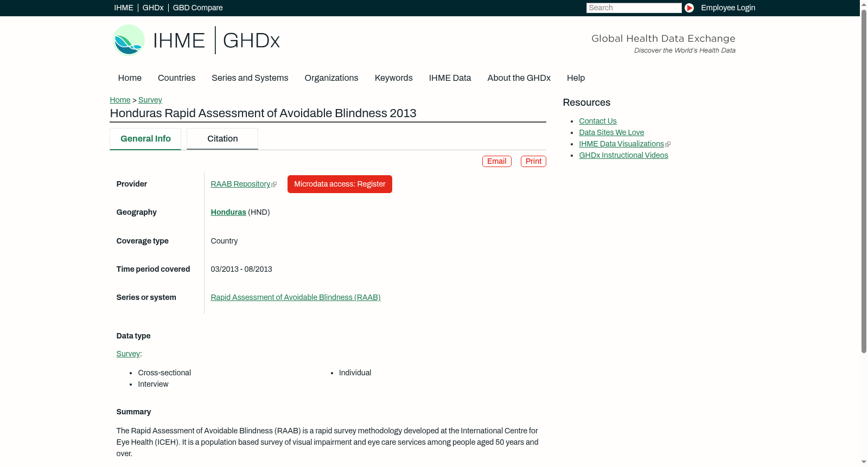Open Rapid Assessment of Avoidable Blindness (RAAB) link
The height and width of the screenshot is (467, 868).
click(x=296, y=297)
